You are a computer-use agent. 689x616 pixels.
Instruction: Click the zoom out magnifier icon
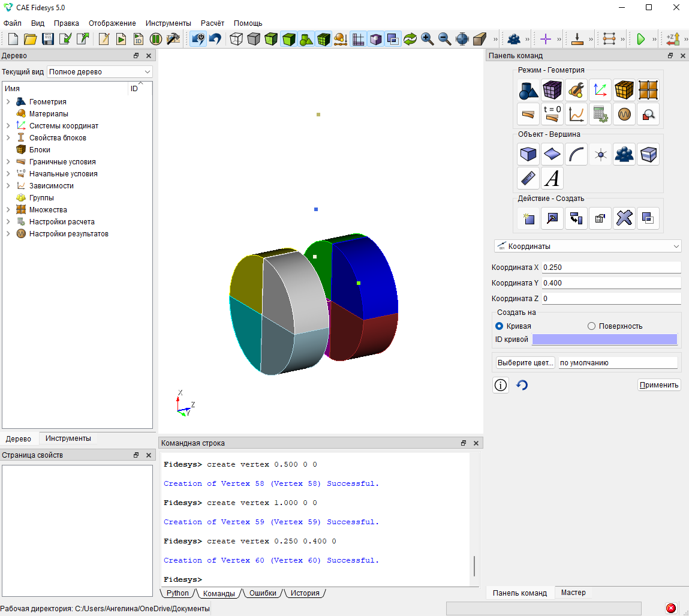click(x=445, y=39)
